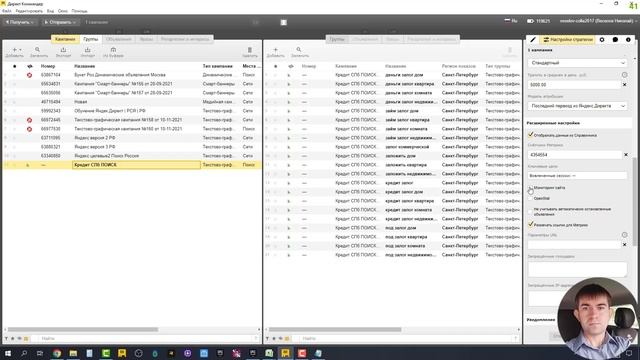The image size is (640, 360).
Task: Open gear settings tab in right panel
Action: (x=602, y=40)
